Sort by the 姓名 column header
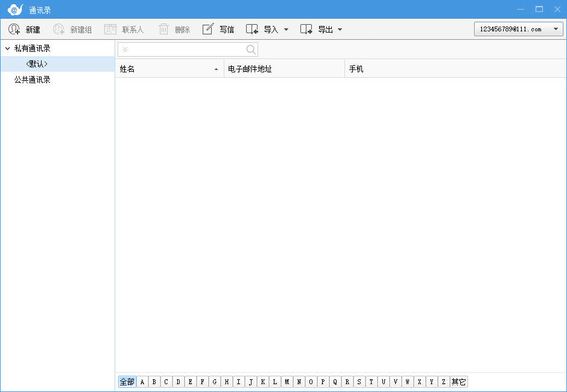Image resolution: width=567 pixels, height=392 pixels. 169,69
